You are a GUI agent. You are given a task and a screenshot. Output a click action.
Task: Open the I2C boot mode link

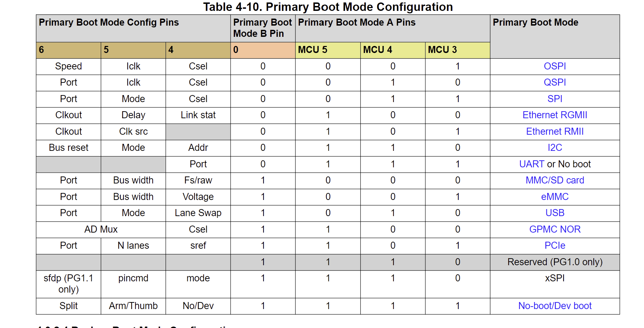(x=555, y=148)
